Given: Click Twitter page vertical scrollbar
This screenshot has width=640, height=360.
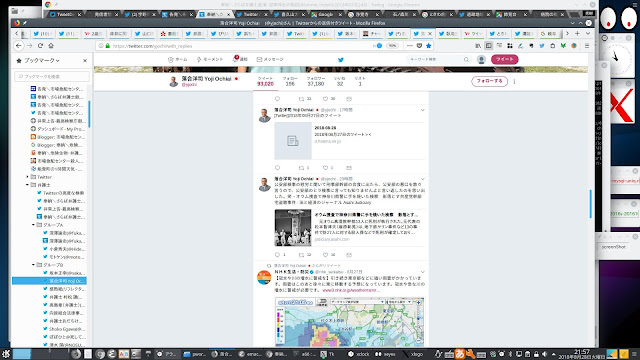Looking at the screenshot, I should tap(591, 204).
